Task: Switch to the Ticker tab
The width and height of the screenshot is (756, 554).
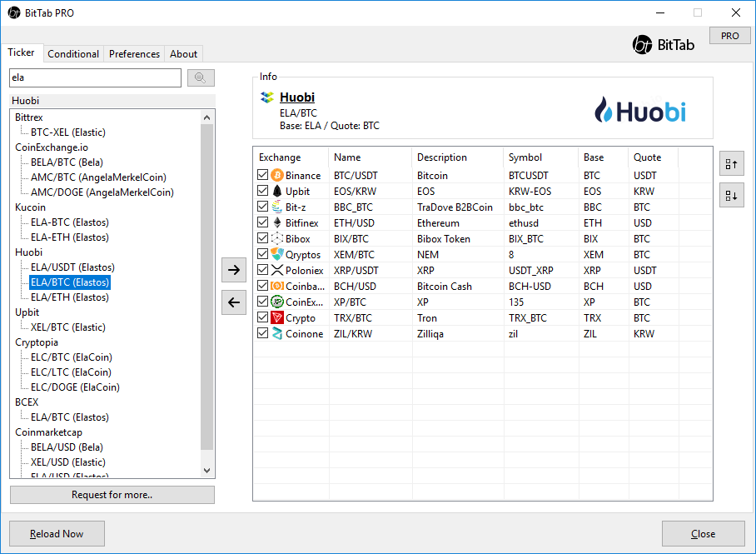Action: click(21, 52)
